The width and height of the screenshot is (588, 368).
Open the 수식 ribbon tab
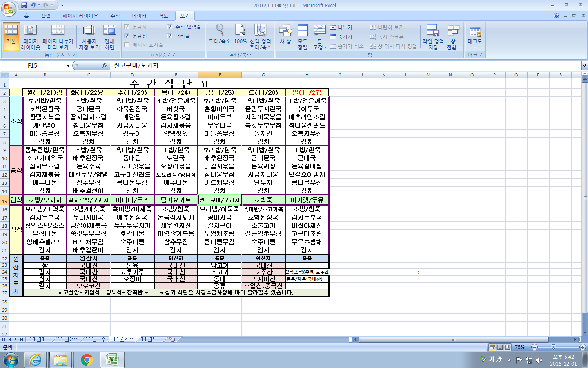[x=115, y=16]
